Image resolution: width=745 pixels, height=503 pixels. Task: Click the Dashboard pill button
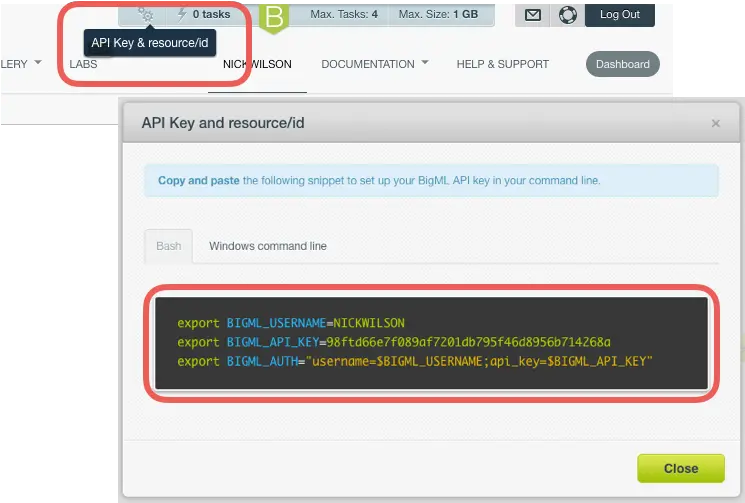pyautogui.click(x=622, y=64)
